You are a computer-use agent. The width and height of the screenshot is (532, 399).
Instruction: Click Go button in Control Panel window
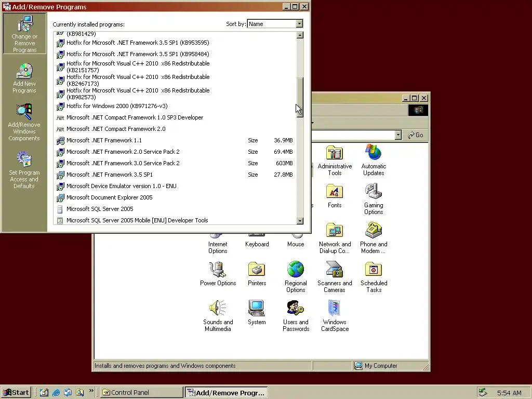point(416,135)
